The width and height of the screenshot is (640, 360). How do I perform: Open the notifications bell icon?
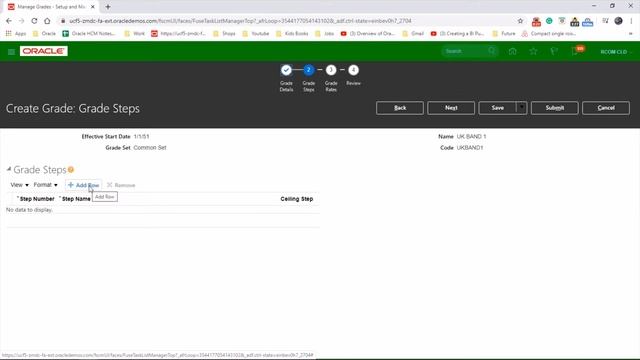[575, 51]
